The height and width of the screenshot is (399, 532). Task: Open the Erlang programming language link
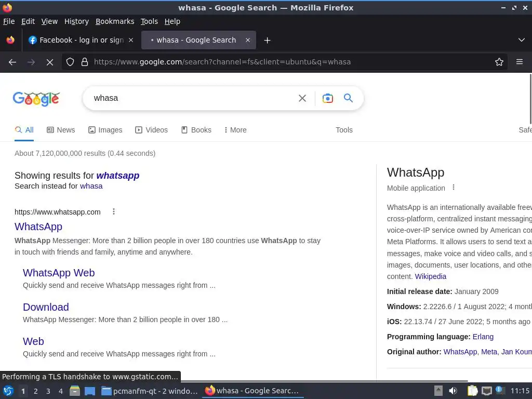(483, 337)
